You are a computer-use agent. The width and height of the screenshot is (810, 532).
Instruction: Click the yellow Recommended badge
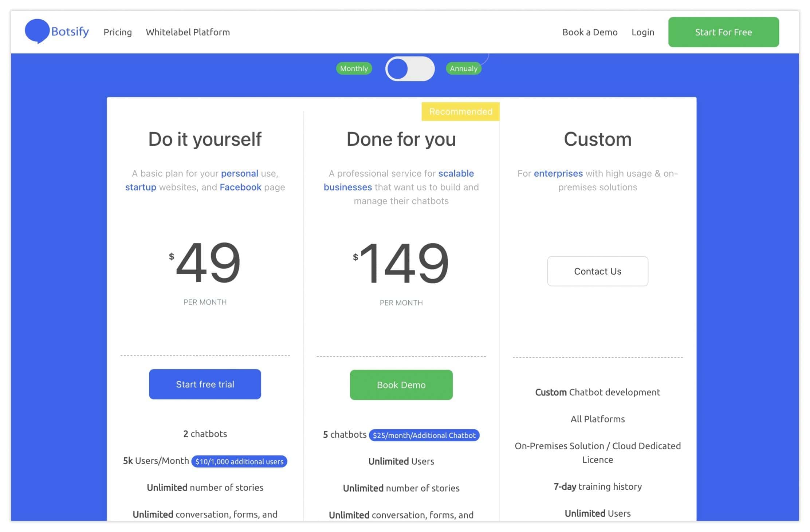tap(460, 111)
